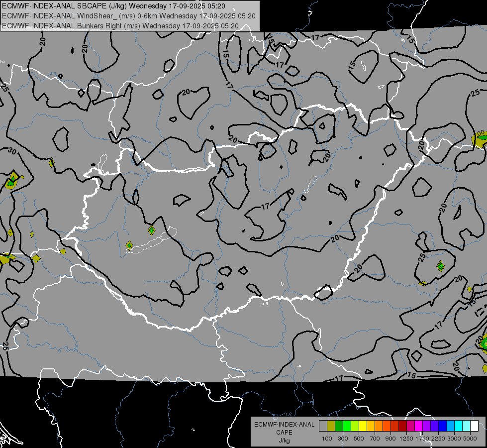Click the legend tick label 1250
The image size is (487, 448).
(x=406, y=439)
